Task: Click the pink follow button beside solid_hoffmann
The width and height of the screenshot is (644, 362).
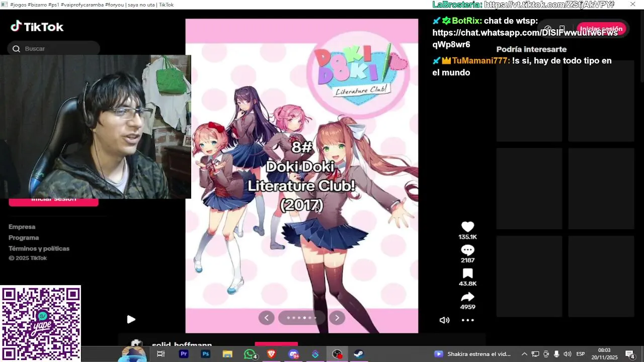Action: click(276, 344)
